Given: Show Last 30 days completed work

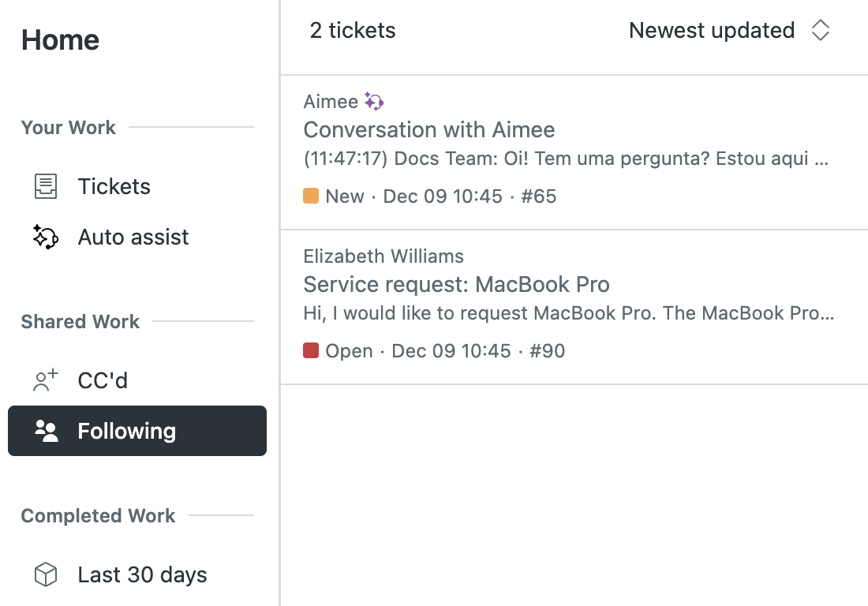Looking at the screenshot, I should click(x=142, y=575).
